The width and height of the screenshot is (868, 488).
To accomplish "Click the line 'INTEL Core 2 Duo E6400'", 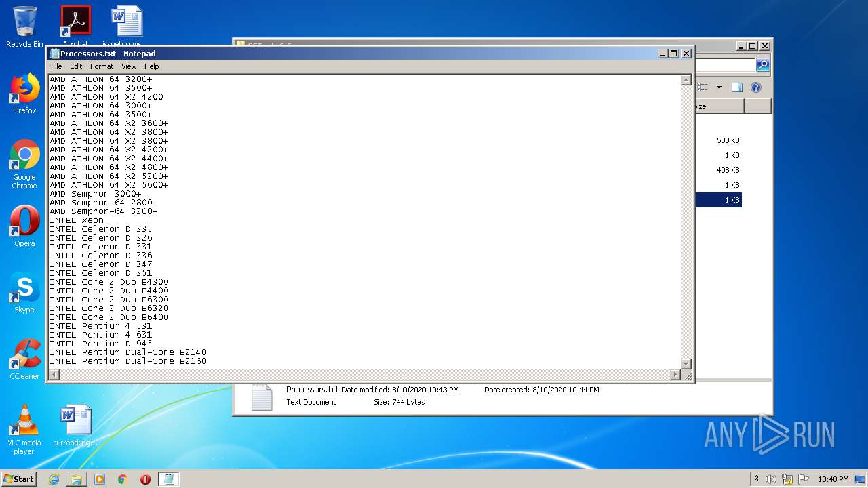I will click(x=109, y=317).
